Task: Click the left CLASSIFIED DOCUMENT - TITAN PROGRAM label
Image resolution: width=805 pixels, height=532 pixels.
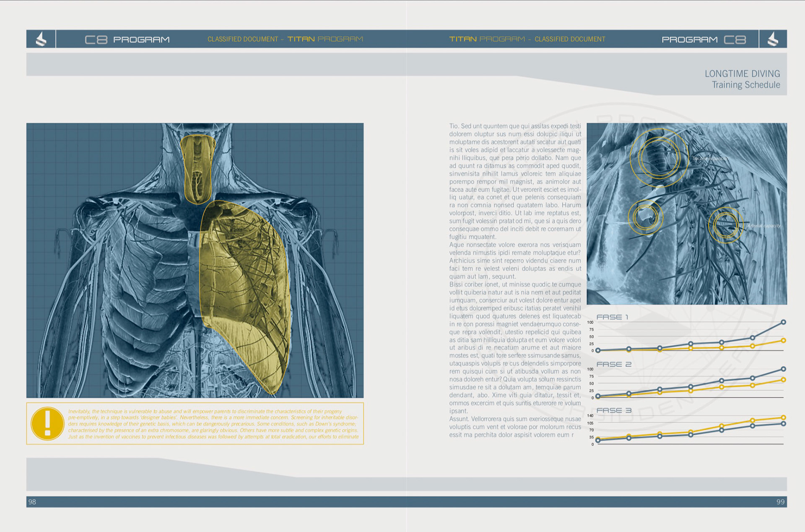Action: point(285,39)
